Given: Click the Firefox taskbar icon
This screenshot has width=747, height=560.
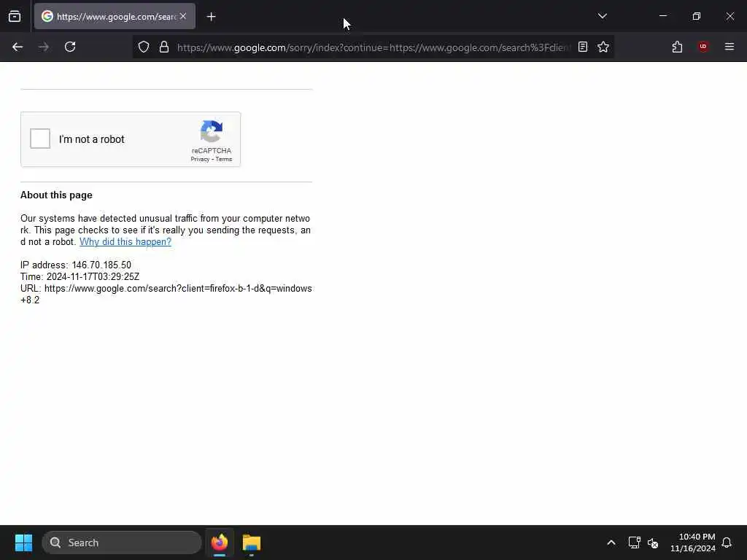Looking at the screenshot, I should 220,542.
